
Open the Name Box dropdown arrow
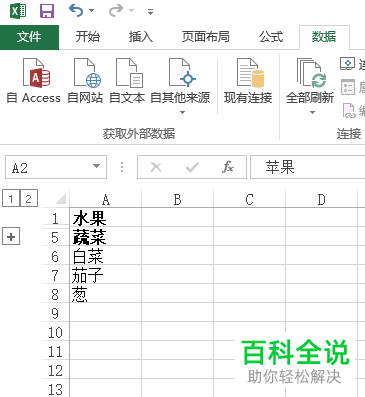[97, 166]
